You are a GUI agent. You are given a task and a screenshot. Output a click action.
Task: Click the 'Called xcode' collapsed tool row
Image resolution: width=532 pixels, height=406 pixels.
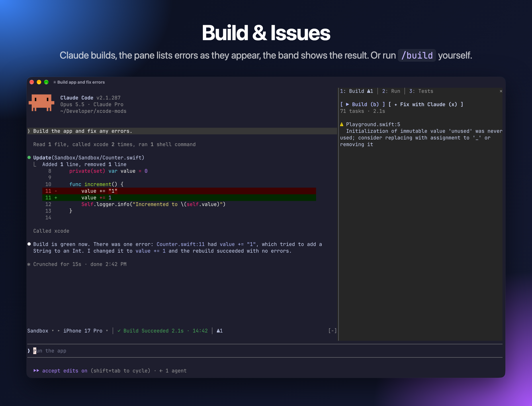51,231
